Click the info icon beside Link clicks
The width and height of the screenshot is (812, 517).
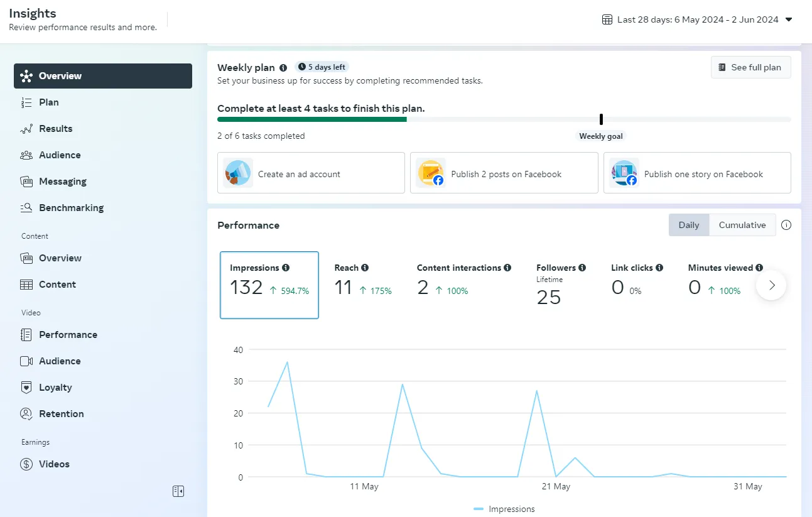[x=659, y=268]
